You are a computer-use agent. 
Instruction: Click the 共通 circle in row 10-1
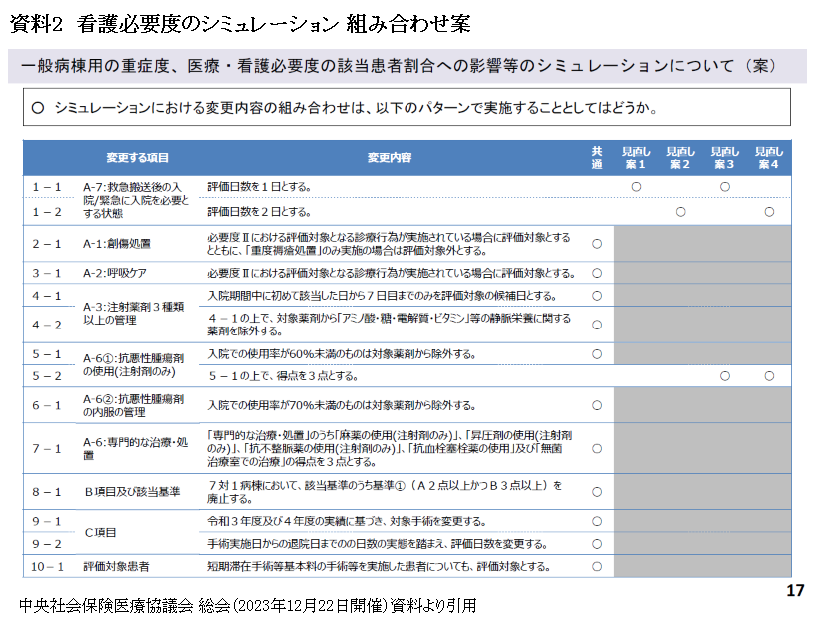[x=597, y=566]
